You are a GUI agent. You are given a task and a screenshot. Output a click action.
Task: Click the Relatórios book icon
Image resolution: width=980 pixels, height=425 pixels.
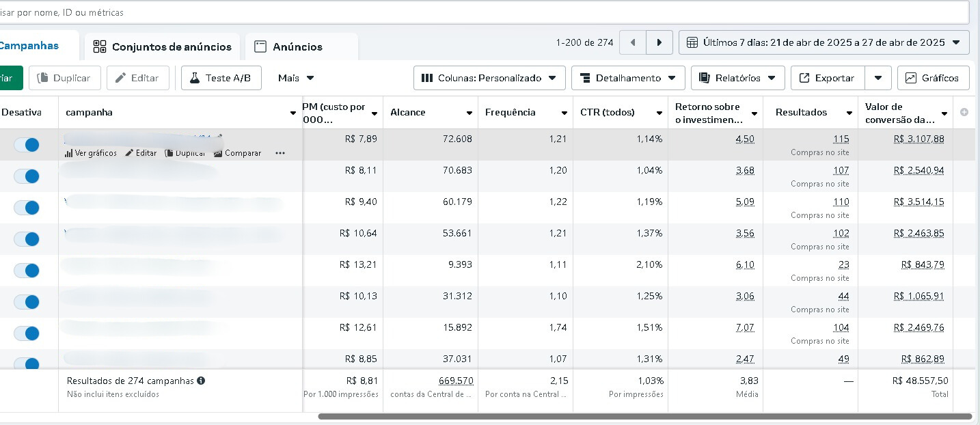click(705, 78)
